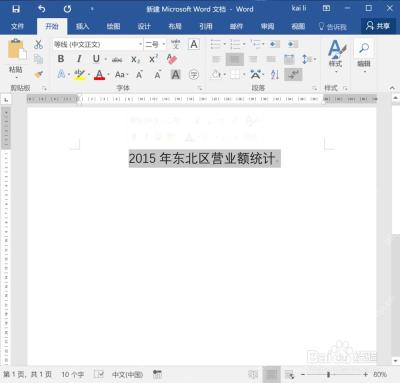Screen dimensions: 400x383
Task: Click the Save icon in title bar
Action: point(16,9)
